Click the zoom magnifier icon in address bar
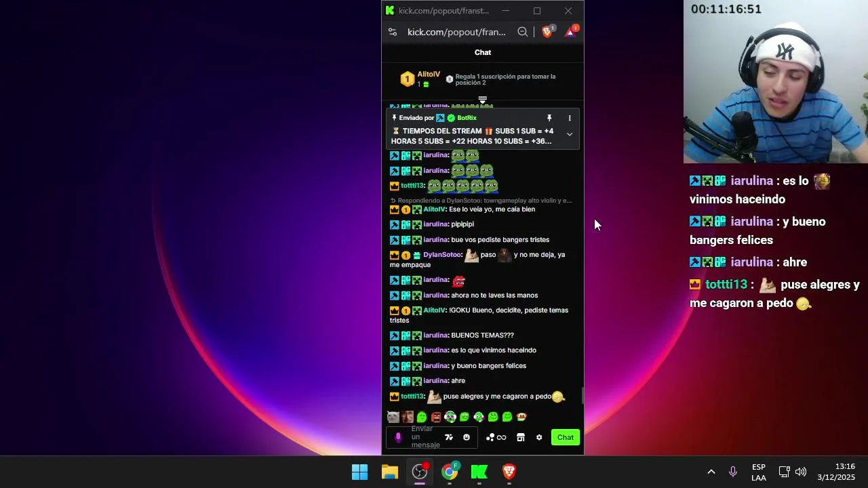Viewport: 868px width, 488px height. (x=522, y=32)
